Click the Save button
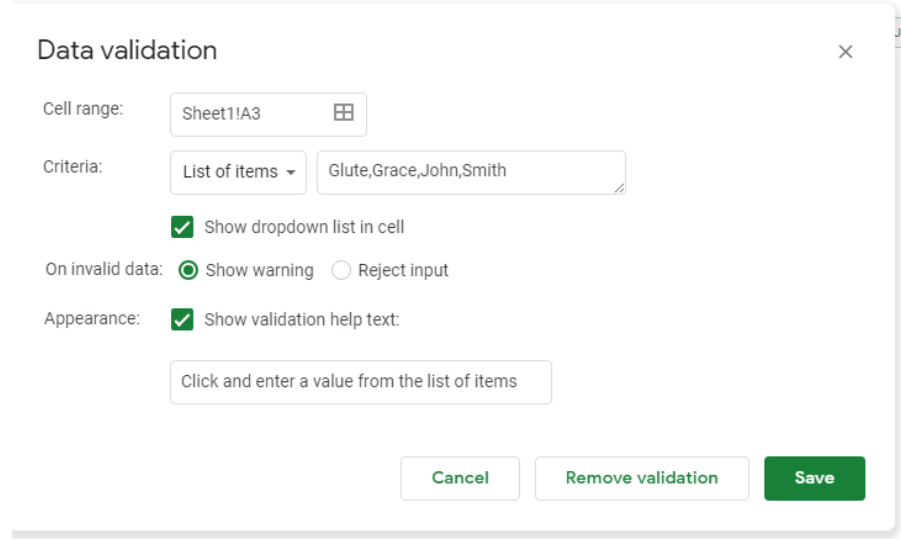Viewport: 901px width, 542px height. tap(814, 478)
